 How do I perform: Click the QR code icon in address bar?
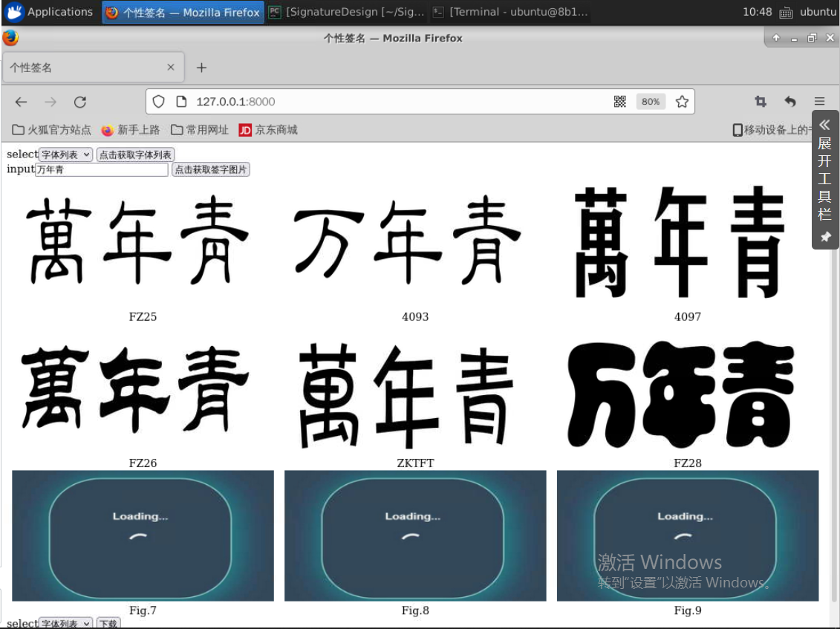[620, 102]
